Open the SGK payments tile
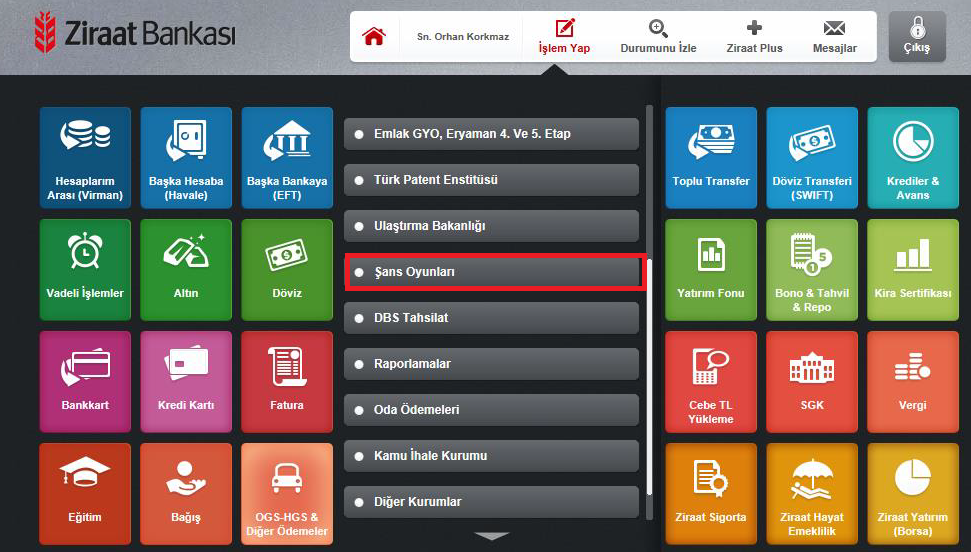971x552 pixels. pyautogui.click(x=812, y=382)
